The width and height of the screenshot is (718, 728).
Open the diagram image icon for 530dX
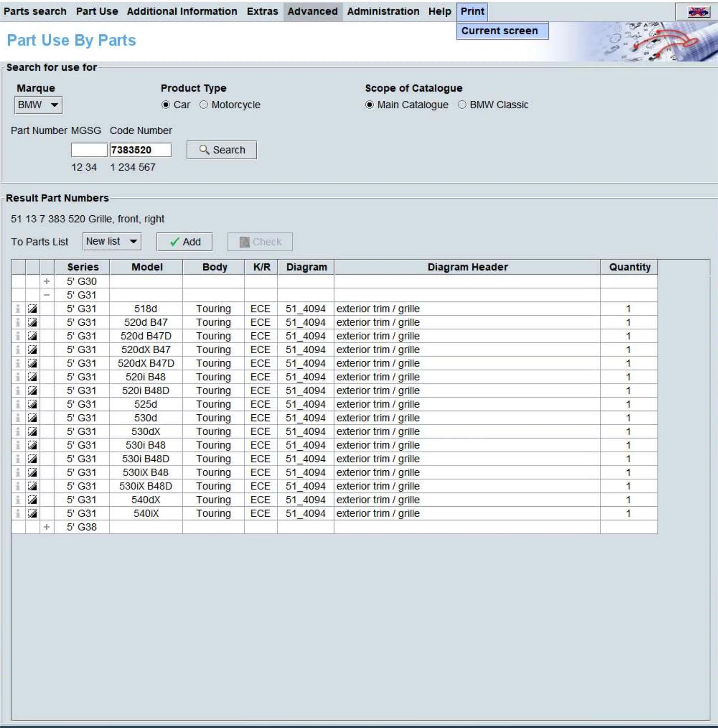(x=32, y=432)
